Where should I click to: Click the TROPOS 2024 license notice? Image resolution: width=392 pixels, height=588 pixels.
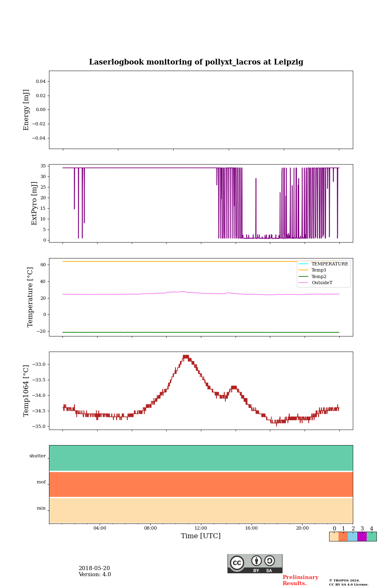click(349, 582)
